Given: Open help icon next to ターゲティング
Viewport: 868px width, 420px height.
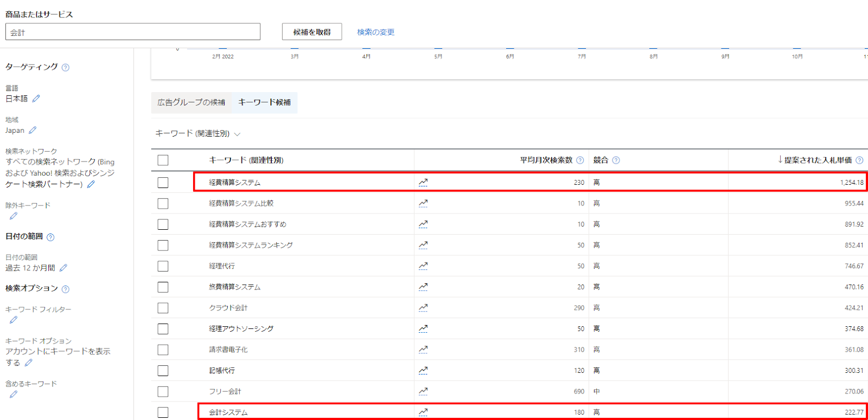Looking at the screenshot, I should (66, 68).
